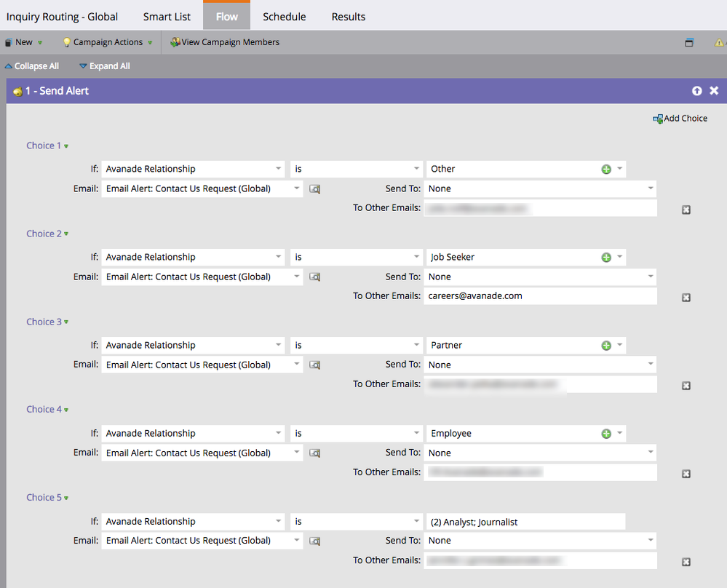The width and height of the screenshot is (727, 588).
Task: Click the warning triangle icon
Action: point(719,43)
